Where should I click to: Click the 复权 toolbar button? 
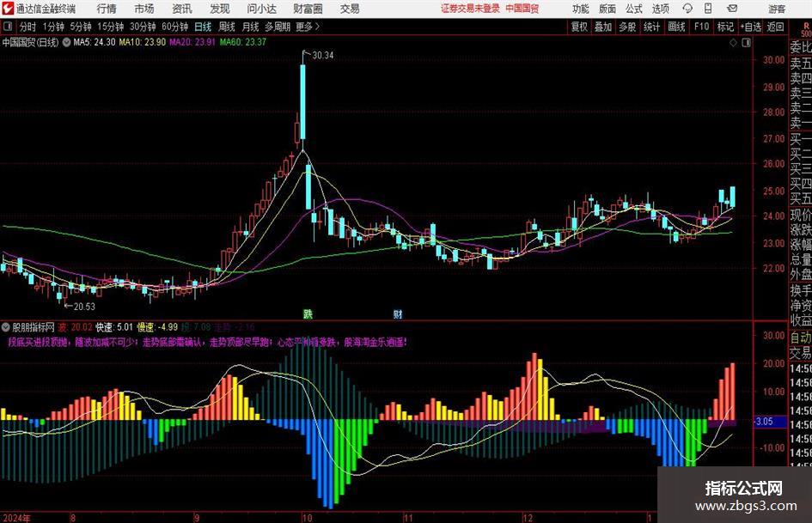point(579,27)
